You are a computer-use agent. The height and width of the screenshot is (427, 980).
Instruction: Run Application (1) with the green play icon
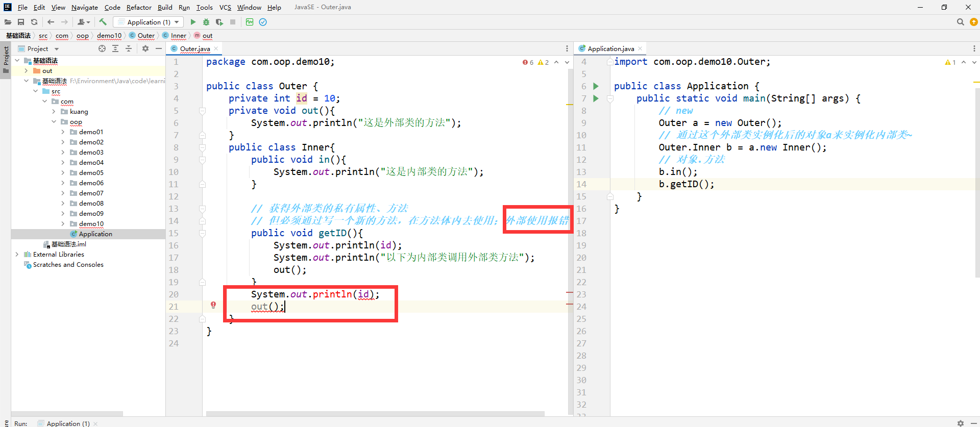[193, 22]
